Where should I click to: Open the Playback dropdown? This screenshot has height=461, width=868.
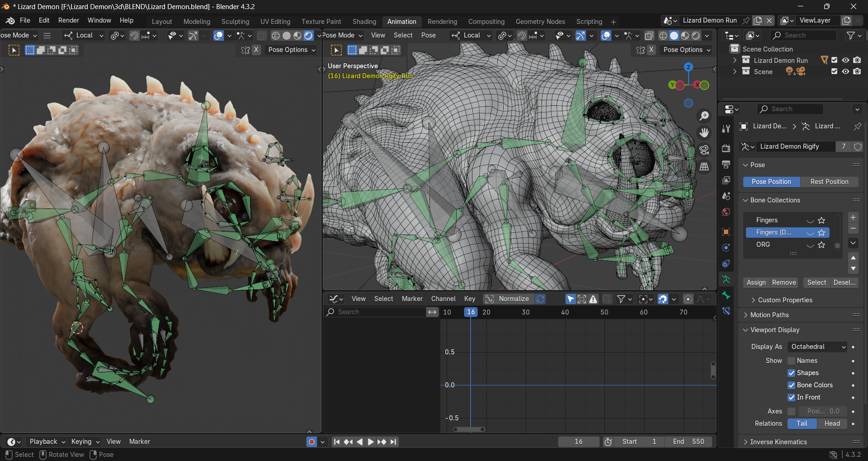47,442
